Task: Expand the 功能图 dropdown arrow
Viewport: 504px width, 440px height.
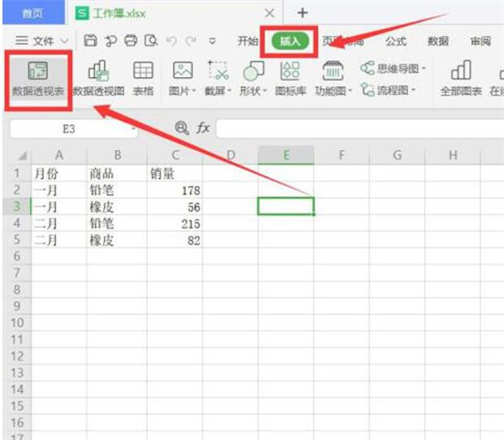Action: pos(350,91)
